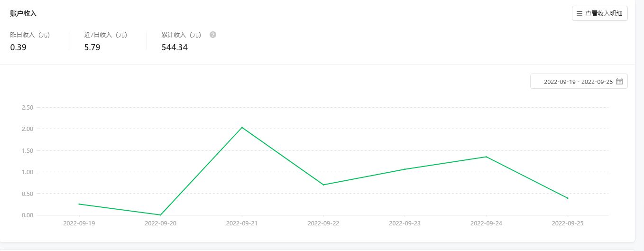This screenshot has width=644, height=251.
Task: Click the line point above 2022-09-23
Action: click(x=405, y=169)
